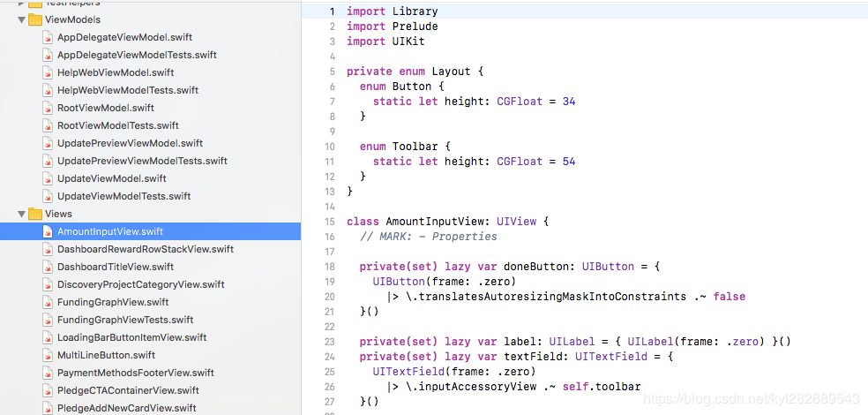Click the Views folder icon

pos(35,214)
